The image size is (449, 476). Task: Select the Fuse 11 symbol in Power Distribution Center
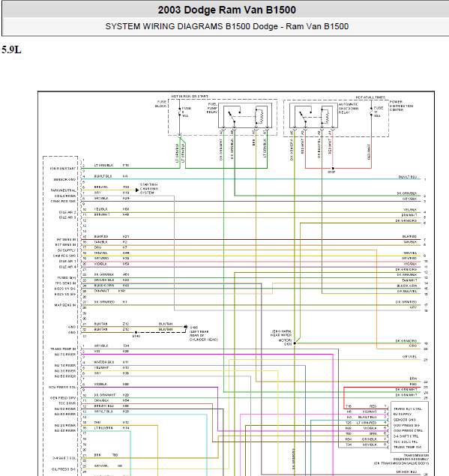tap(371, 112)
